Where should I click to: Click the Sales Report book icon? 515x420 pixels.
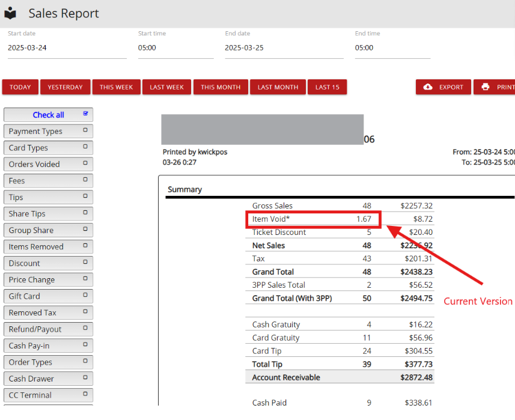[x=10, y=13]
